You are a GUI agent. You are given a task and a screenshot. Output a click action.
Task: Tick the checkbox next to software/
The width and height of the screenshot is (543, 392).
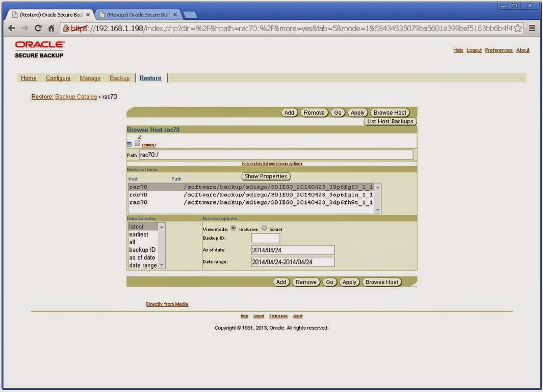click(138, 143)
